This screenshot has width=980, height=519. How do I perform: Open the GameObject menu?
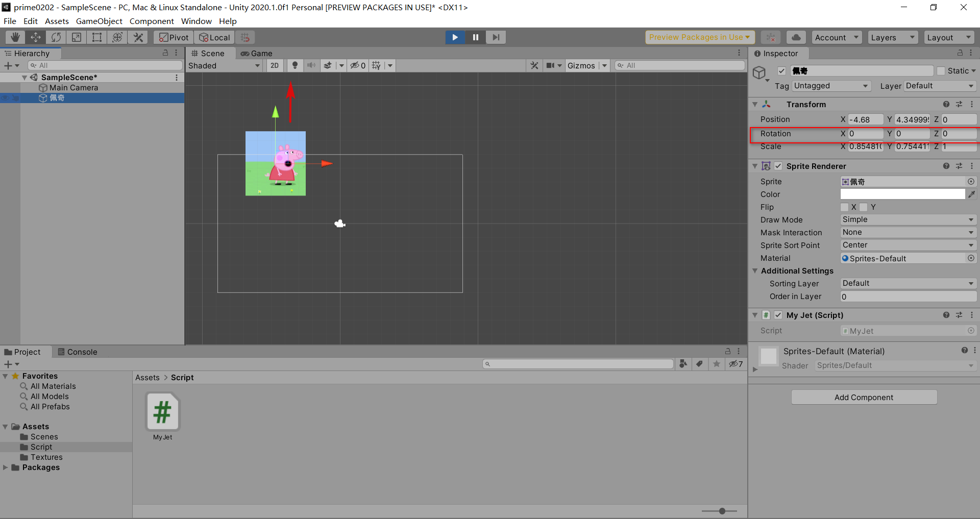[x=99, y=21]
